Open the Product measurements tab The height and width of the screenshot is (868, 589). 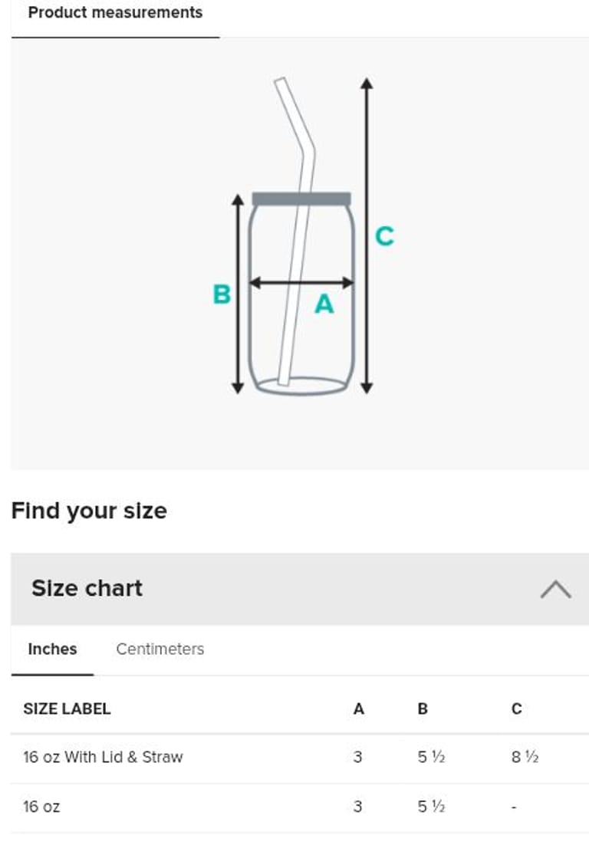tap(115, 13)
